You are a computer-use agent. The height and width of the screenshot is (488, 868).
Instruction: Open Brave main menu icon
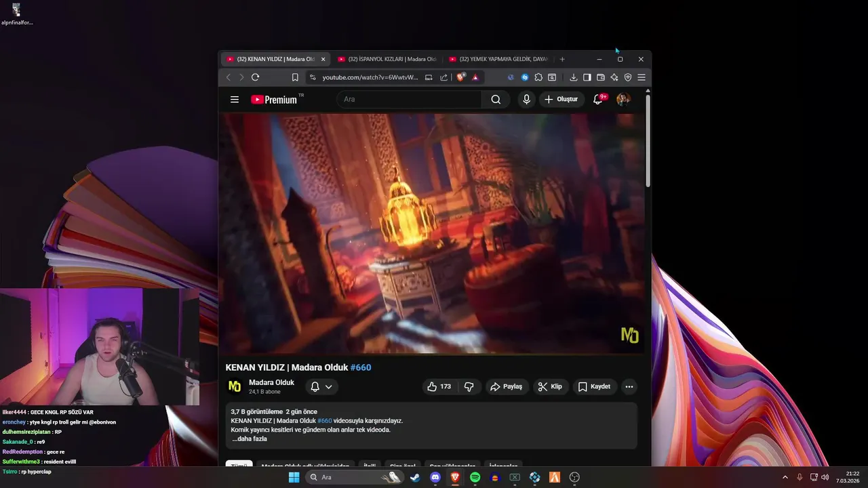(x=642, y=77)
